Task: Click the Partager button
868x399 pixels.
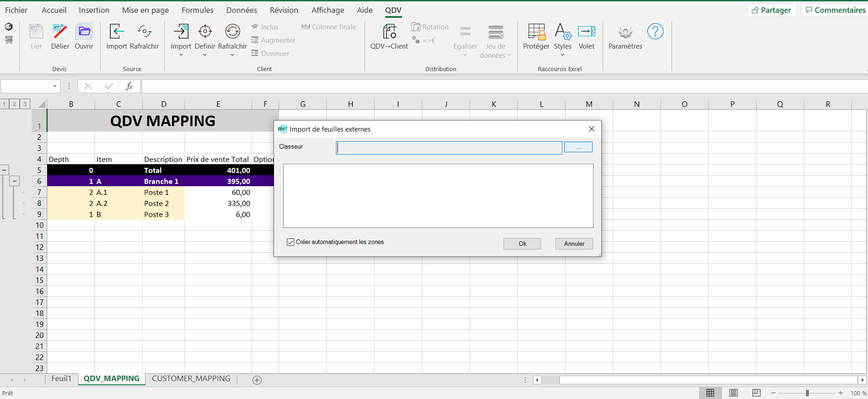Action: click(772, 10)
